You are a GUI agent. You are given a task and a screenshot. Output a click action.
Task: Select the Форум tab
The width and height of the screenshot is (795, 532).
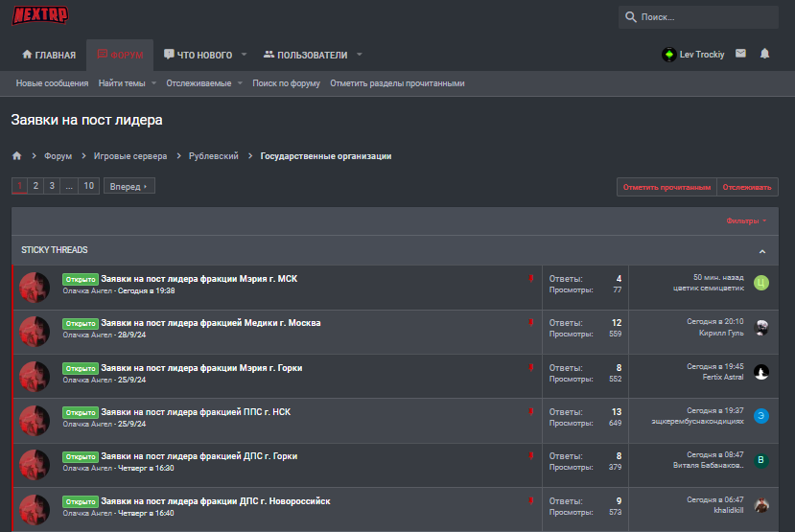[x=120, y=55]
